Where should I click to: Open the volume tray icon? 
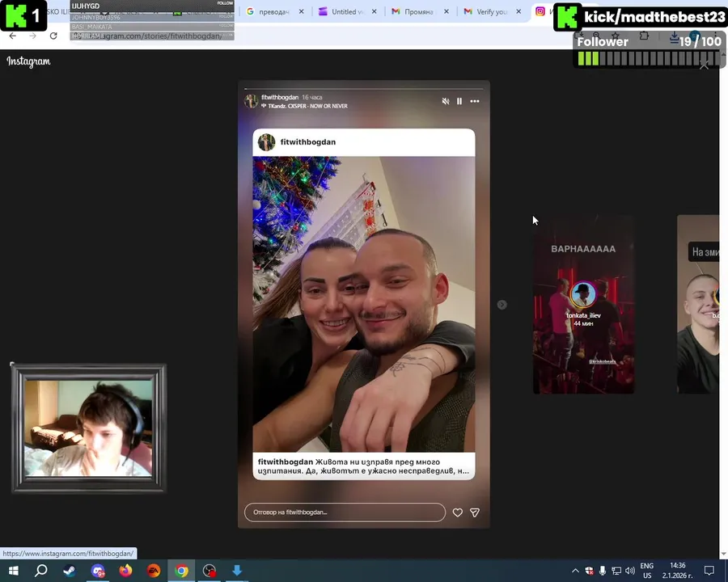(630, 571)
